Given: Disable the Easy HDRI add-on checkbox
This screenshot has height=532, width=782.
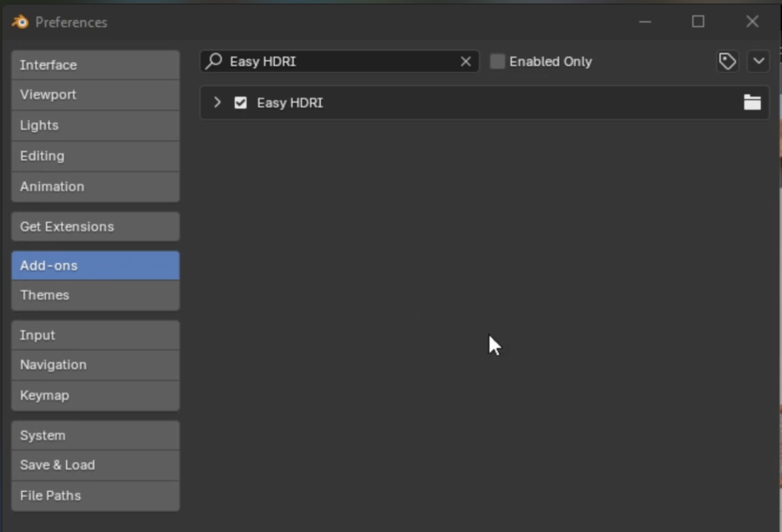Looking at the screenshot, I should coord(241,103).
